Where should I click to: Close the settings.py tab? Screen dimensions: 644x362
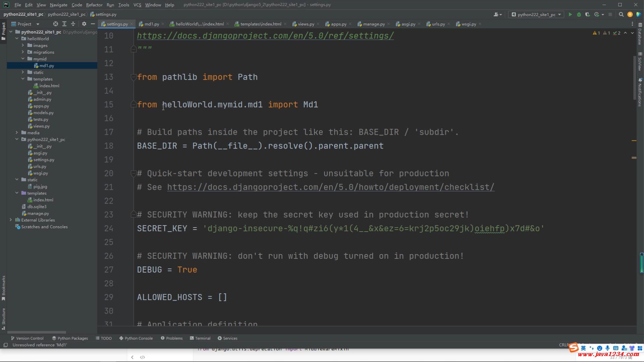click(x=131, y=24)
